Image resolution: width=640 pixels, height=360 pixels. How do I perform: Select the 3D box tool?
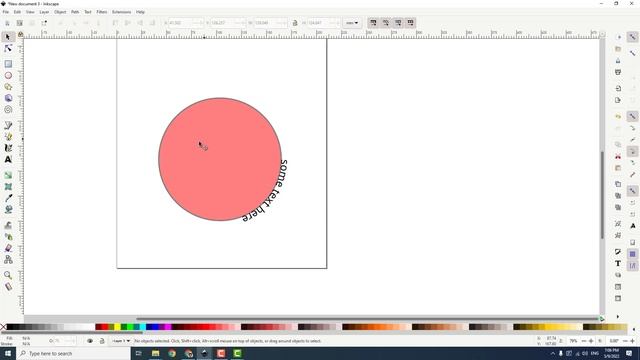pyautogui.click(x=8, y=98)
